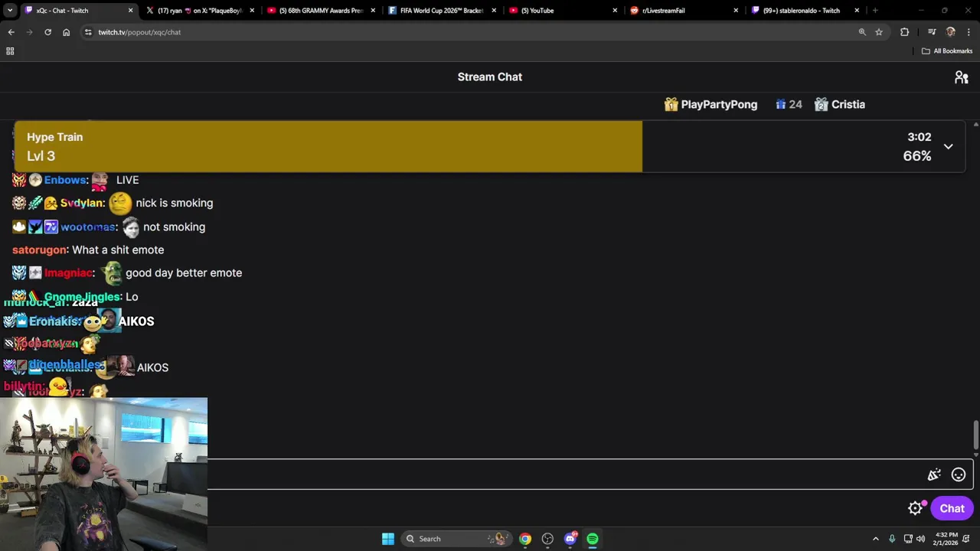
Task: Expand the Hype Train details chevron
Action: coord(948,146)
